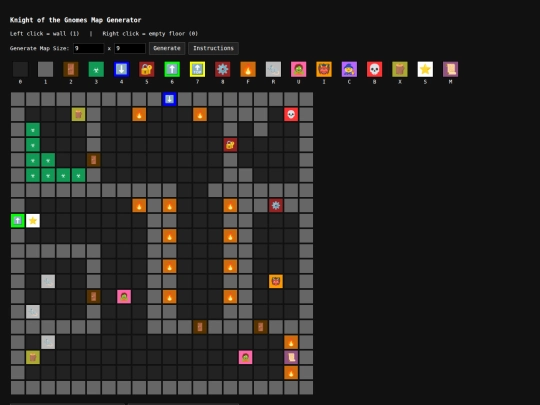Viewport: 540px width, 405px height.
Task: Select the orange ogre tile I in the palette
Action: (324, 69)
